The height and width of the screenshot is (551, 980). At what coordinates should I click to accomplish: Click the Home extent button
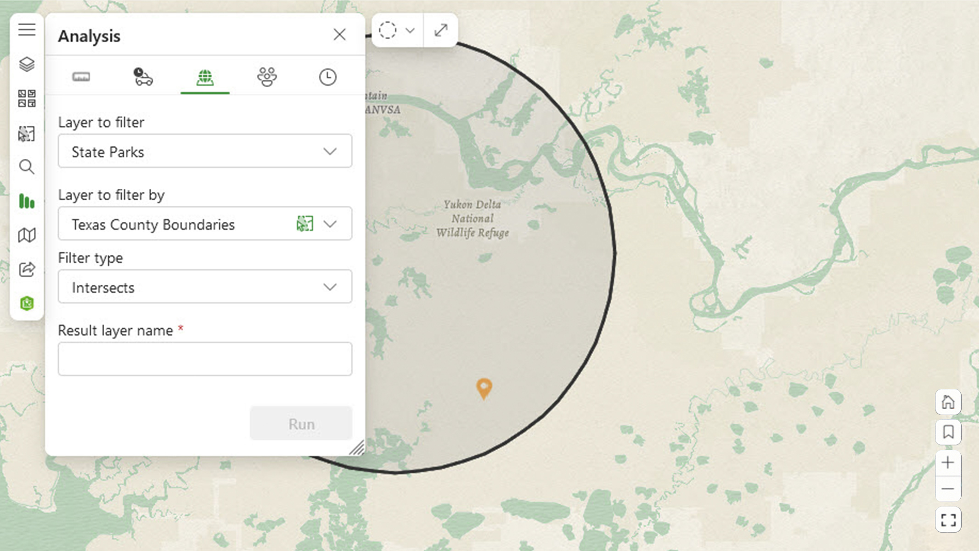948,402
